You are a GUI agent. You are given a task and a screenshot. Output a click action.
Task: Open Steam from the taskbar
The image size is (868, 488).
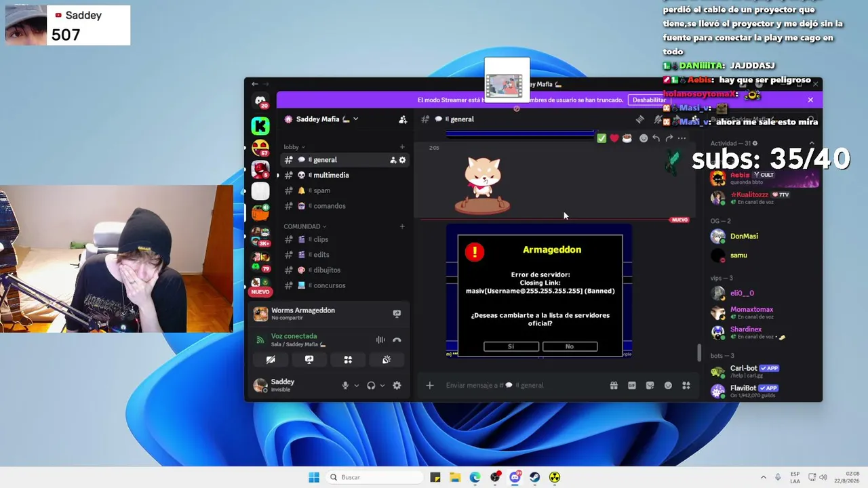tap(535, 477)
